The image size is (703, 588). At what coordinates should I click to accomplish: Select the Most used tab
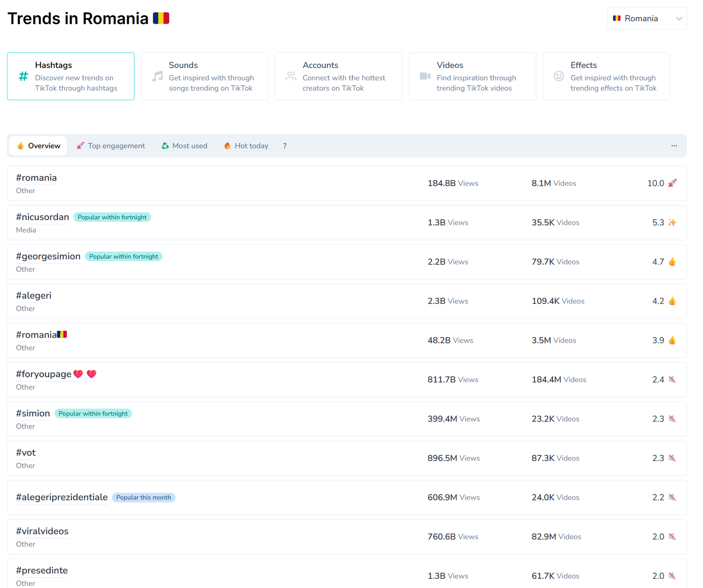pyautogui.click(x=184, y=146)
